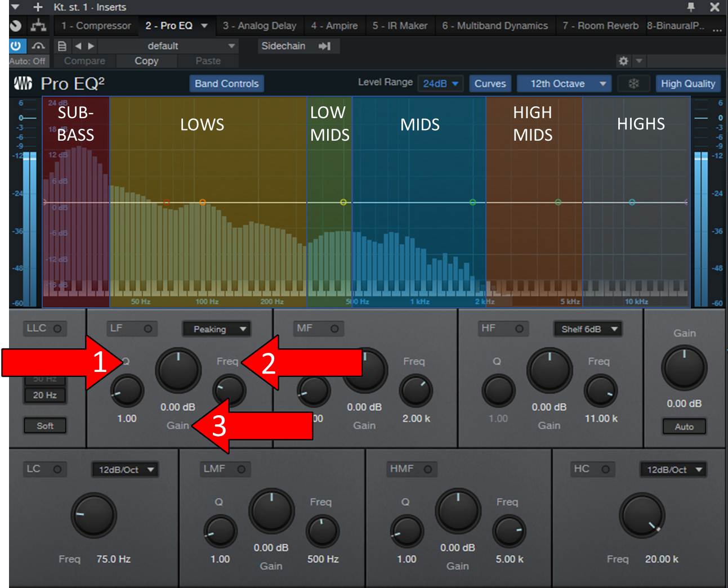
Task: Click the automation mode icon beside power
Action: click(x=38, y=46)
